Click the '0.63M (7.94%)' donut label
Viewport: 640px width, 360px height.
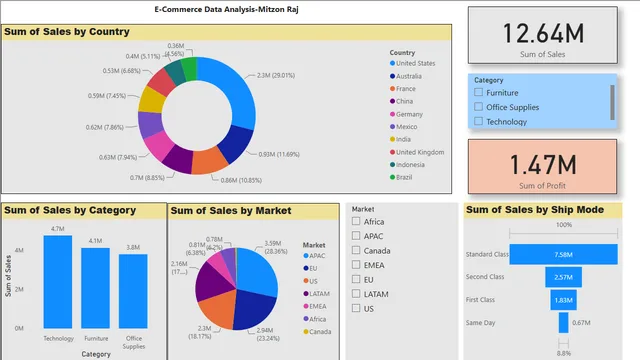click(x=118, y=157)
